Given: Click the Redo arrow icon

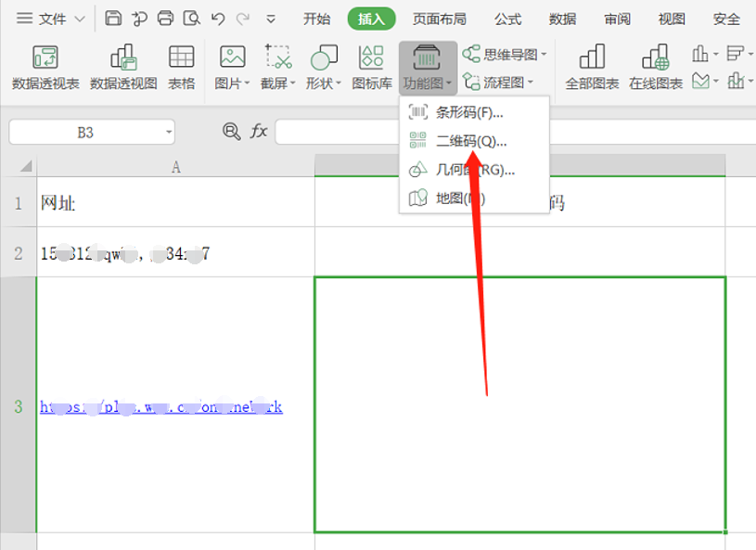Looking at the screenshot, I should point(243,19).
